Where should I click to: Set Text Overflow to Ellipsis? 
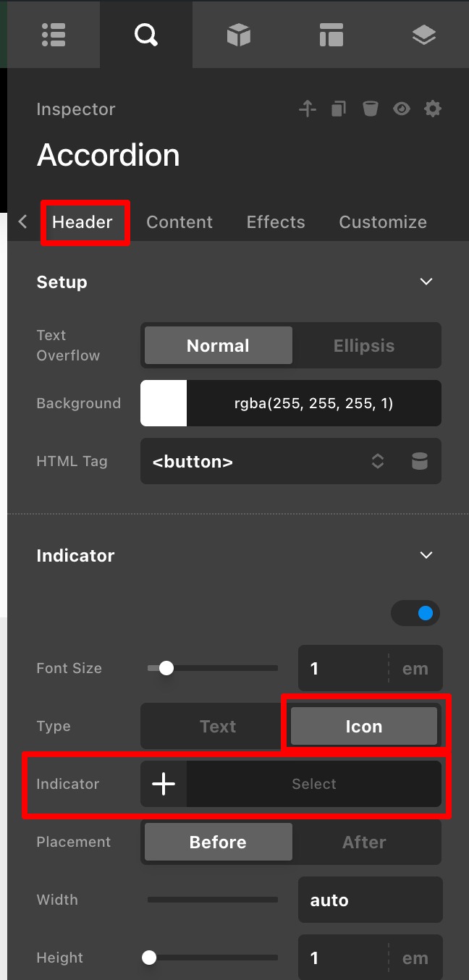point(364,346)
